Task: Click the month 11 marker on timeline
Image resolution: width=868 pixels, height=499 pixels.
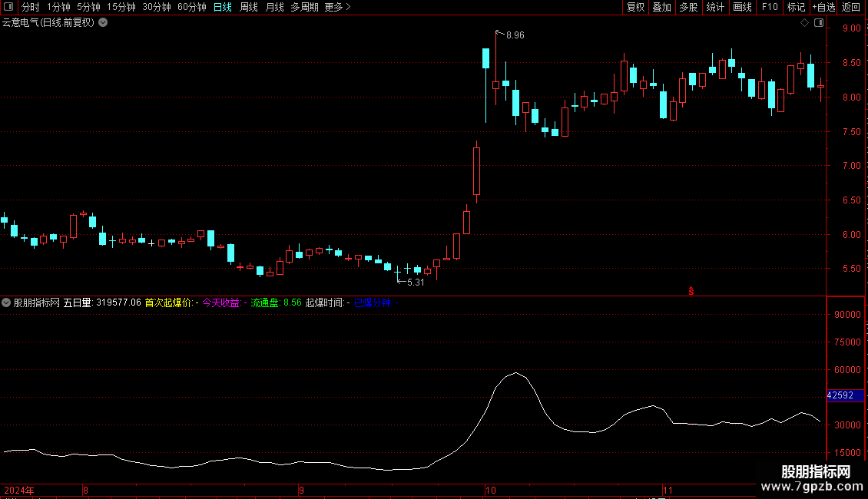Action: pos(668,490)
